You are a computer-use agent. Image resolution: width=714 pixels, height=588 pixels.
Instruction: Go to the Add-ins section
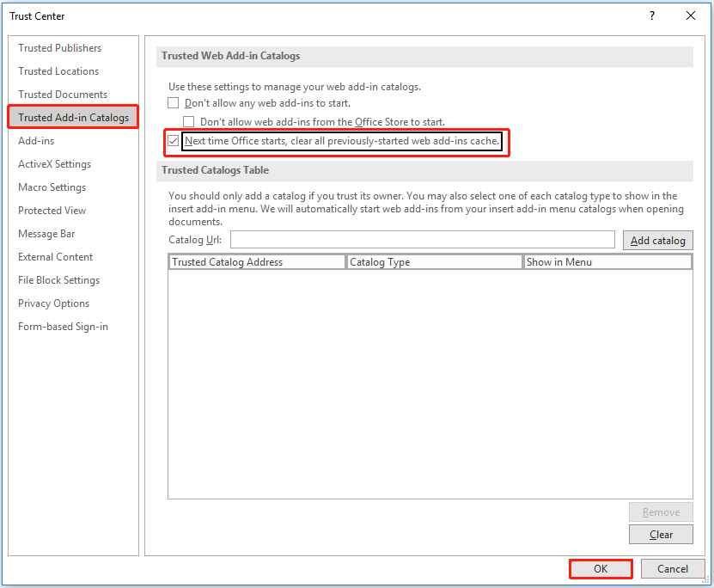coord(36,141)
